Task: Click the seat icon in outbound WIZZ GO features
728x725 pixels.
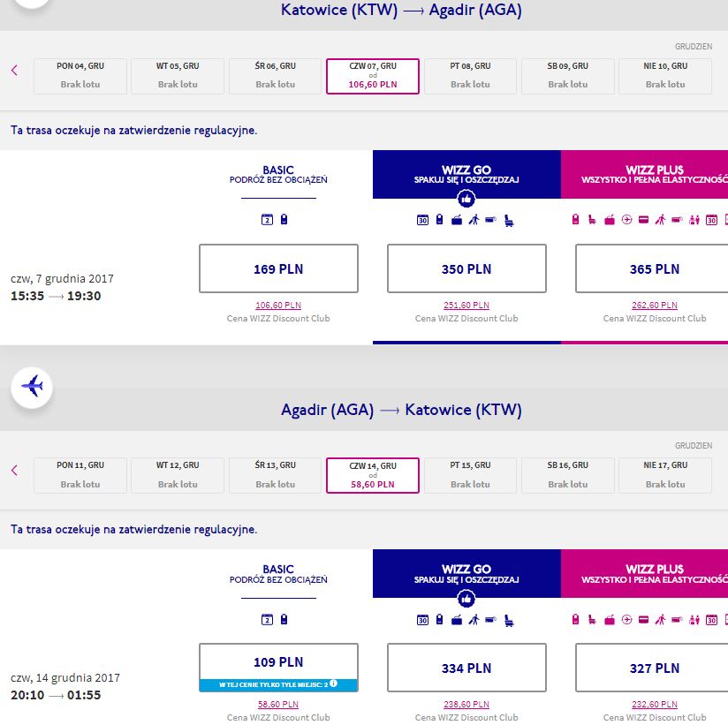Action: pyautogui.click(x=509, y=221)
